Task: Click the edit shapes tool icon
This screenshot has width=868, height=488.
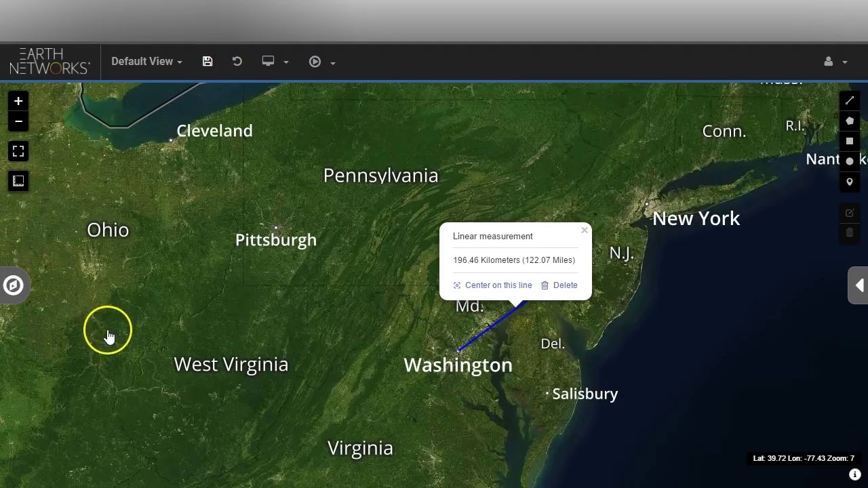Action: tap(850, 213)
